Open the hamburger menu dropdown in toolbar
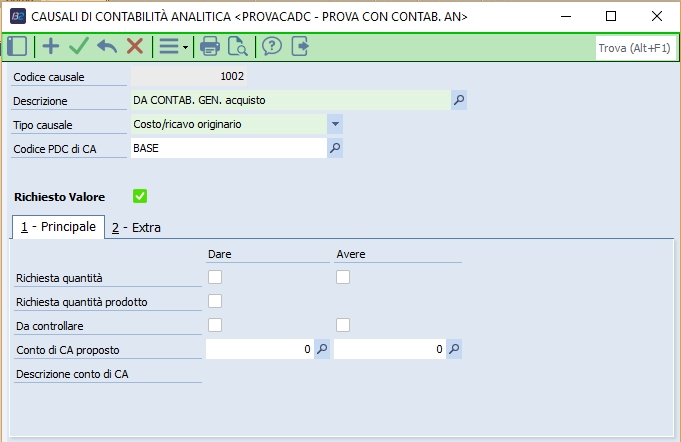The height and width of the screenshot is (442, 681). pos(172,46)
